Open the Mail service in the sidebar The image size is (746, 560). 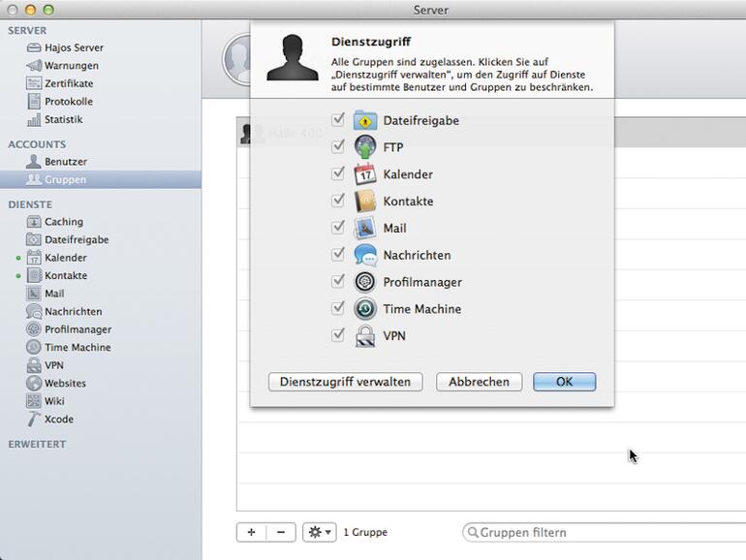click(46, 294)
